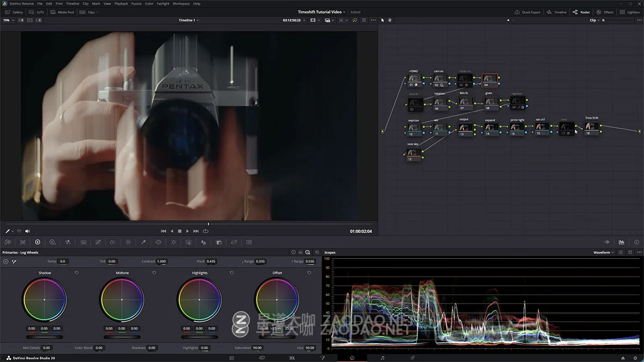Viewport: 644px width, 362px height.
Task: Click the Quick Export button
Action: coord(528,12)
